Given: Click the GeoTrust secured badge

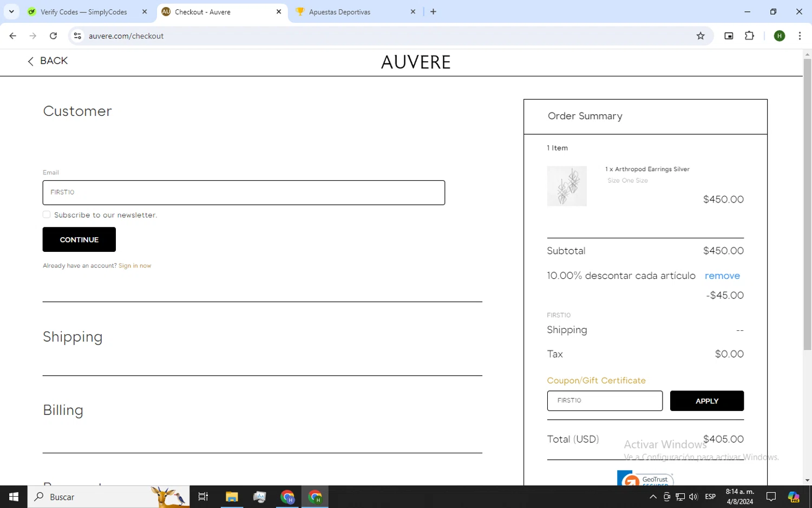Looking at the screenshot, I should [645, 479].
